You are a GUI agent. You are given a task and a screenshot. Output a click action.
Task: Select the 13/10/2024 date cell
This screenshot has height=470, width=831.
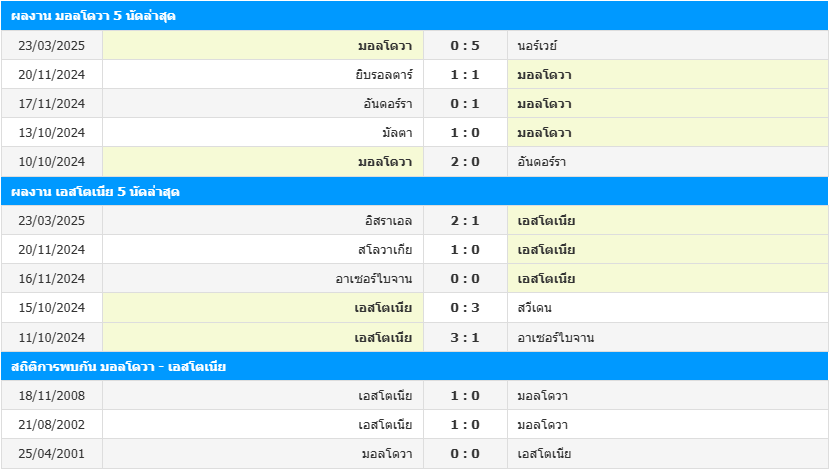[x=52, y=132]
